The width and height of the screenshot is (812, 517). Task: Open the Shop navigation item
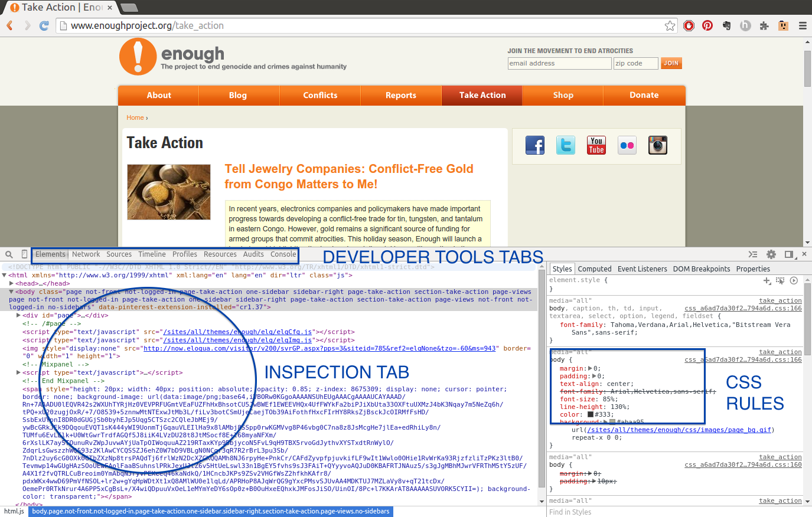pos(563,95)
